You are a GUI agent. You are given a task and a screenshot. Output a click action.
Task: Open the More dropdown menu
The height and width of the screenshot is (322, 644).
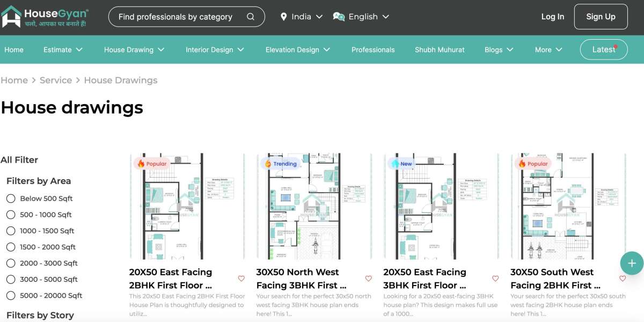click(x=548, y=49)
